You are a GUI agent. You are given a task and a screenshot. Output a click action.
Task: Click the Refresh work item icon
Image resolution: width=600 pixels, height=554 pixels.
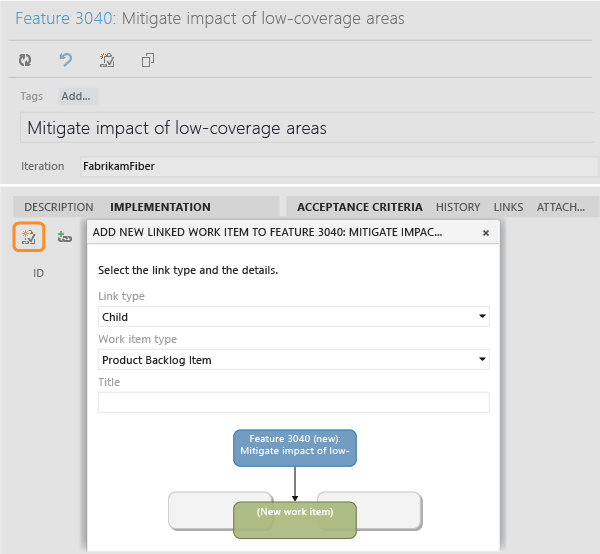pos(25,60)
